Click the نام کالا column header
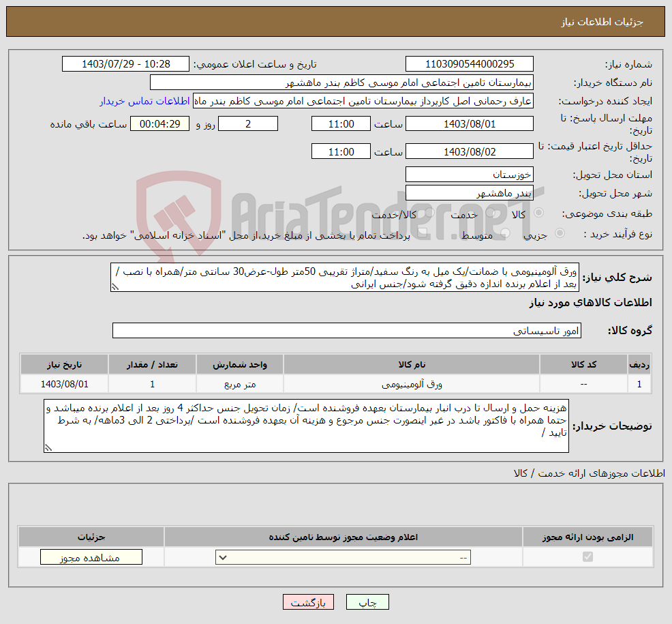The height and width of the screenshot is (624, 672). [412, 365]
